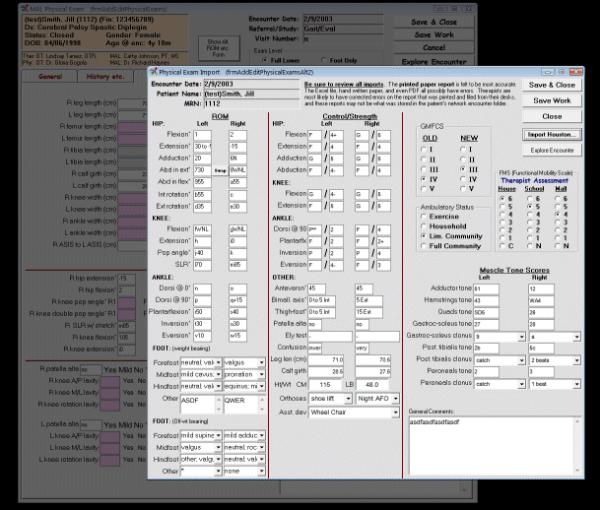Open off-weight Hindfoot other, valg dropdown

point(218,459)
